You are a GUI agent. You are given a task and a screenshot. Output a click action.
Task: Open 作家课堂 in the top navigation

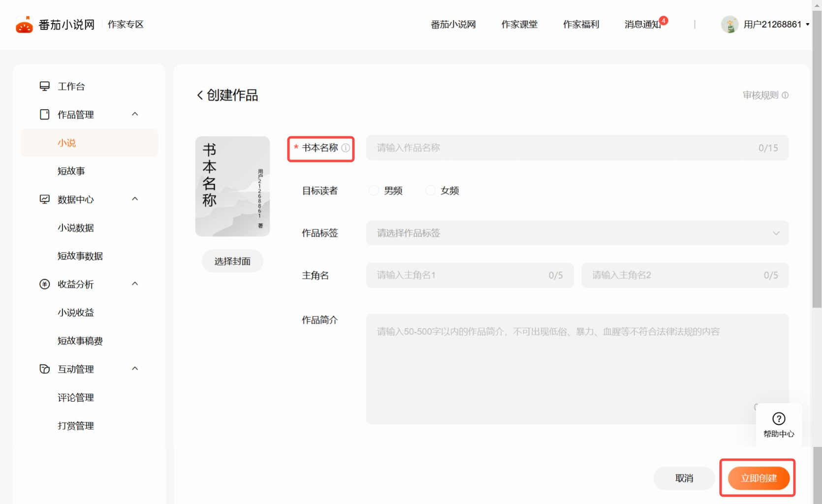pyautogui.click(x=519, y=25)
